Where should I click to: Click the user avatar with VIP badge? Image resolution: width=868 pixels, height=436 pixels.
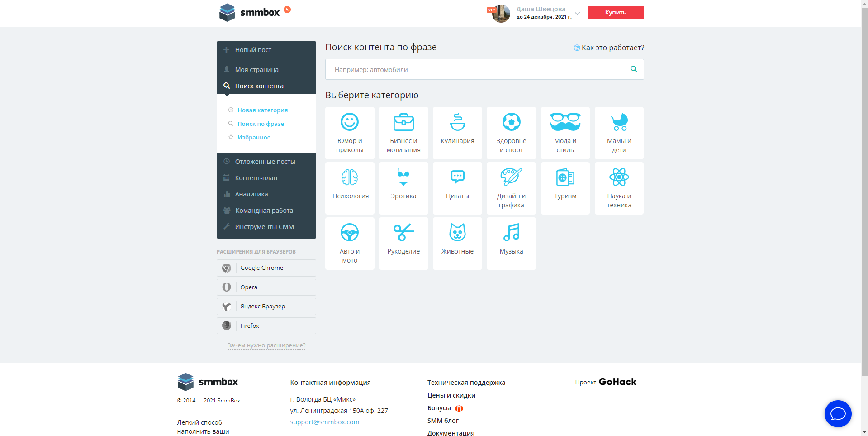tap(501, 14)
